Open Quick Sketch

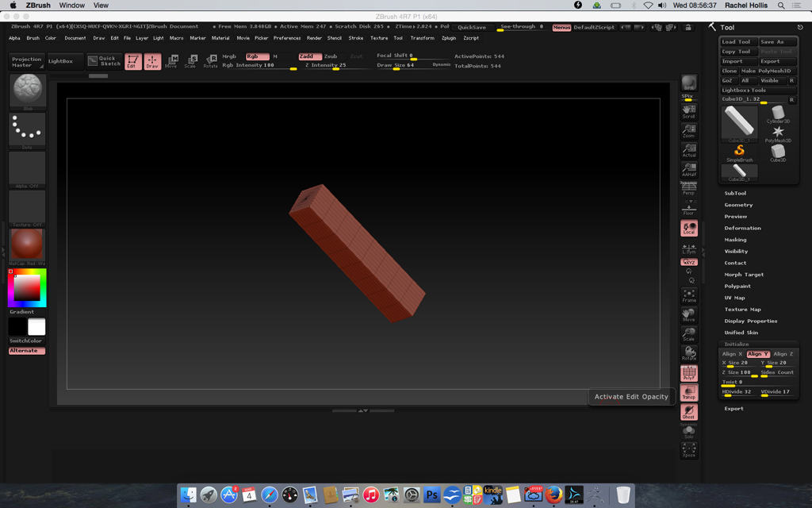point(105,61)
